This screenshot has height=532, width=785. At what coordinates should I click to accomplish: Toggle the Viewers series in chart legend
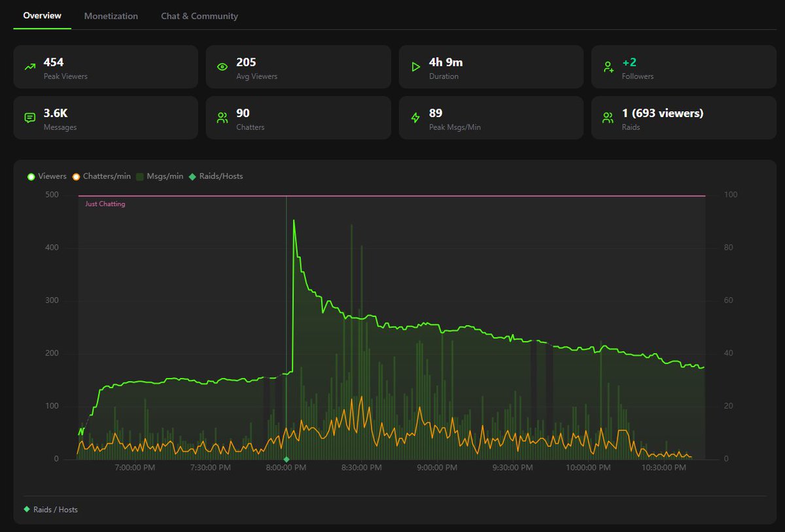point(47,176)
